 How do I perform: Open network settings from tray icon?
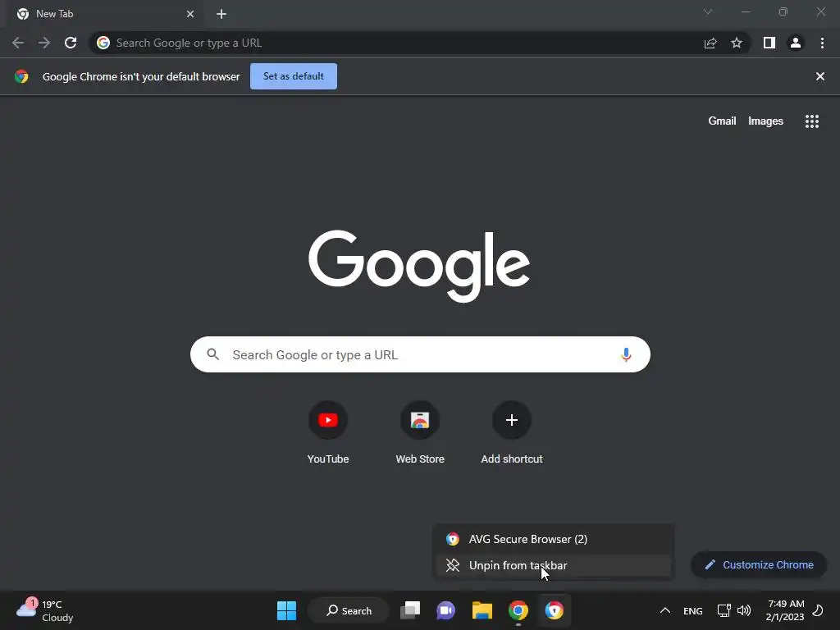724,610
